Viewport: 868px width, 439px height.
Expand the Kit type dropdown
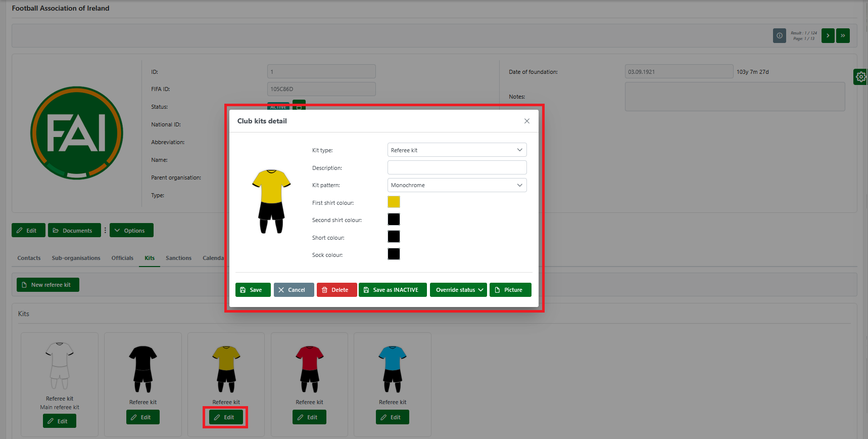(457, 150)
